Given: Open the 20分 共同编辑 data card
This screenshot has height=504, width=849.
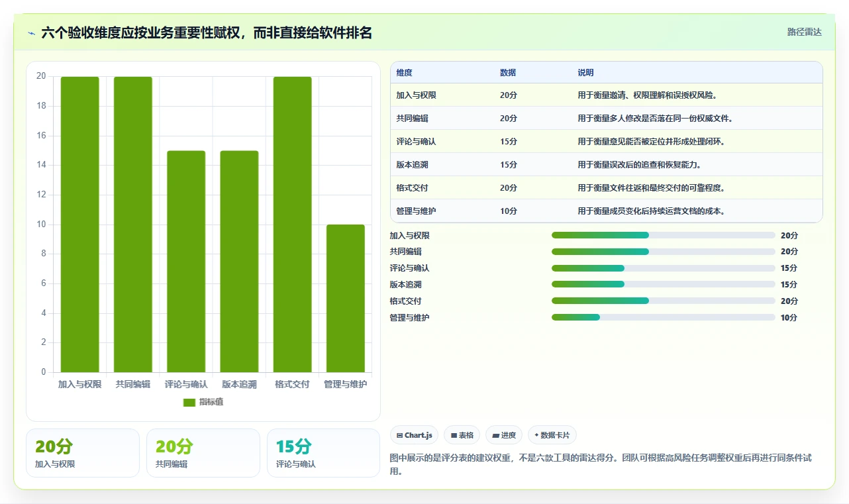Looking at the screenshot, I should [203, 453].
